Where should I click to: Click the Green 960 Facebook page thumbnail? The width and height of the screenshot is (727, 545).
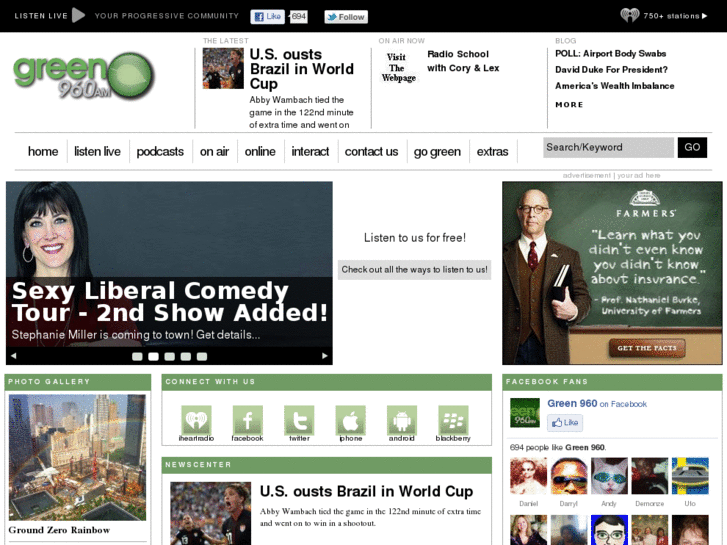coord(525,412)
